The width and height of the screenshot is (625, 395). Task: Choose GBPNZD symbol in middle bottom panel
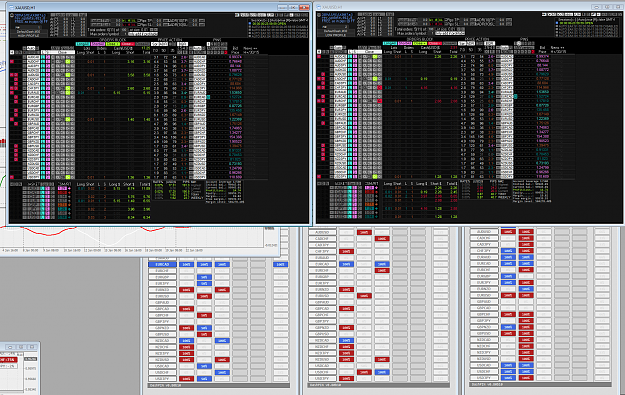point(322,328)
